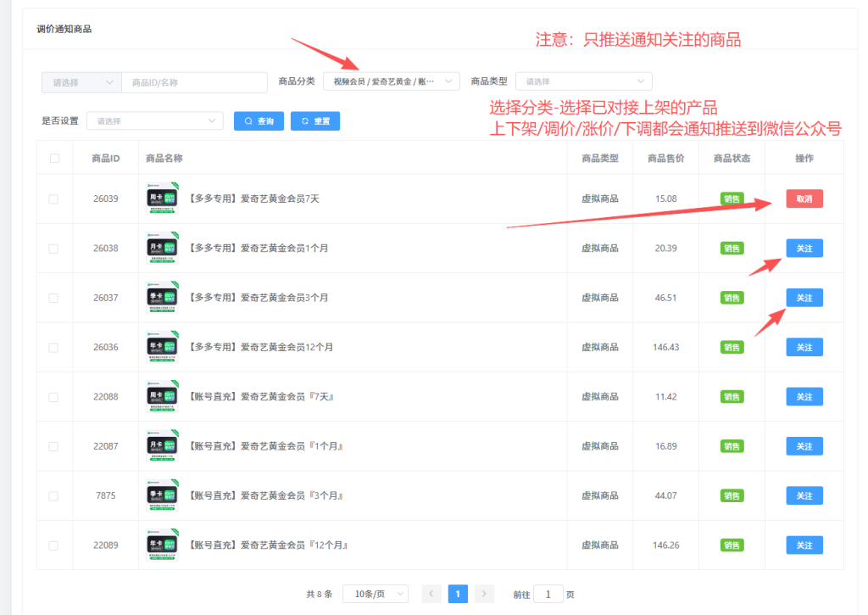Click the 商品售价 column header
868x615 pixels.
(x=666, y=159)
